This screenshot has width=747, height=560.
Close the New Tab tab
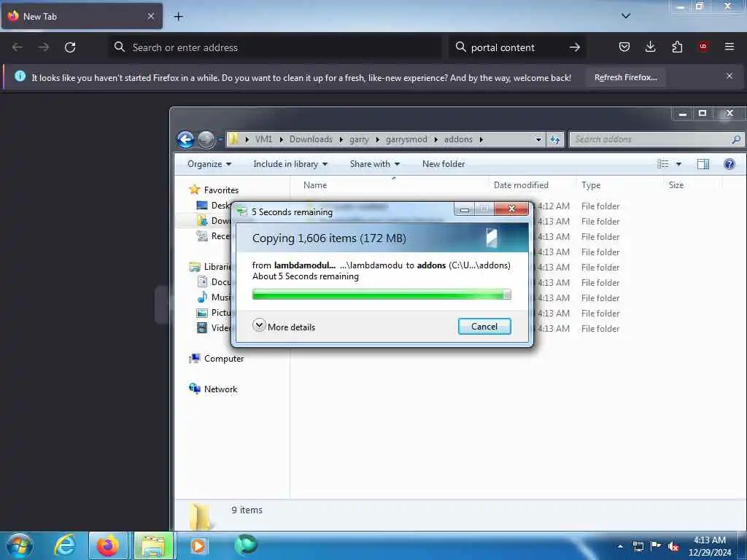[x=151, y=16]
